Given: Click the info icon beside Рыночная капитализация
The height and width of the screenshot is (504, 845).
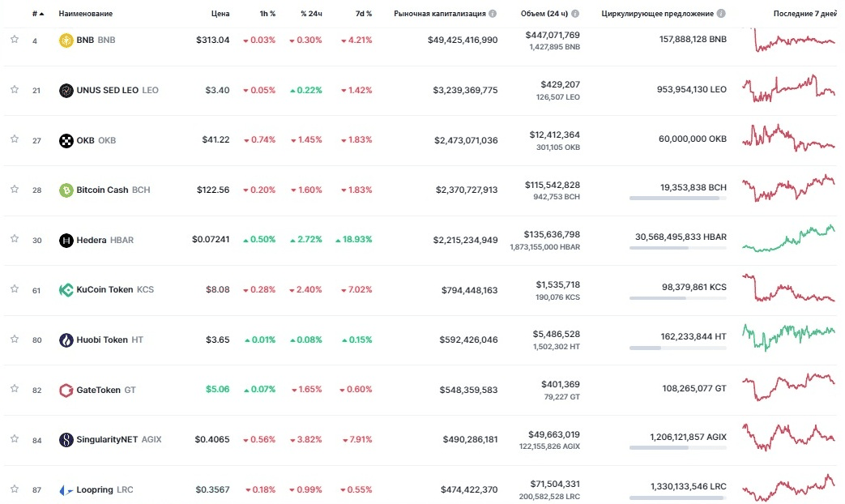Looking at the screenshot, I should [495, 13].
